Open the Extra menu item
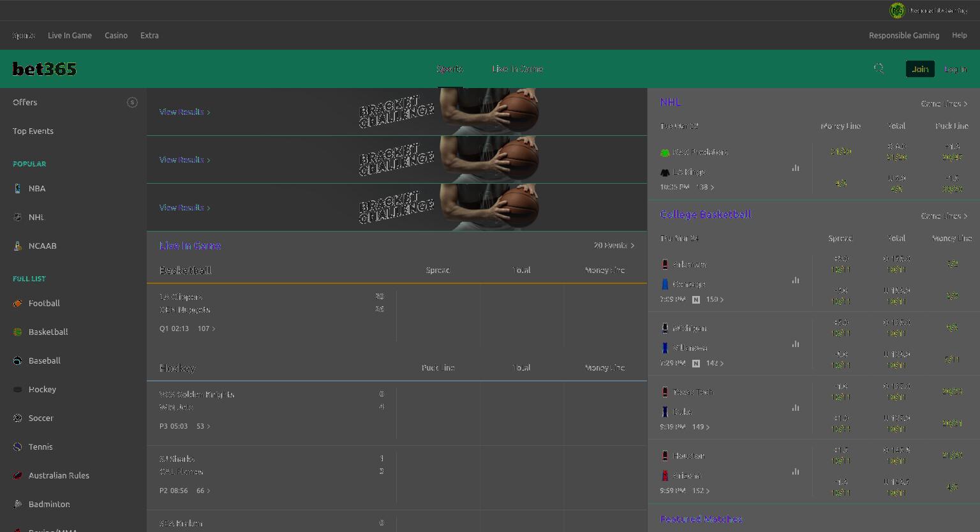This screenshot has height=532, width=980. 149,35
